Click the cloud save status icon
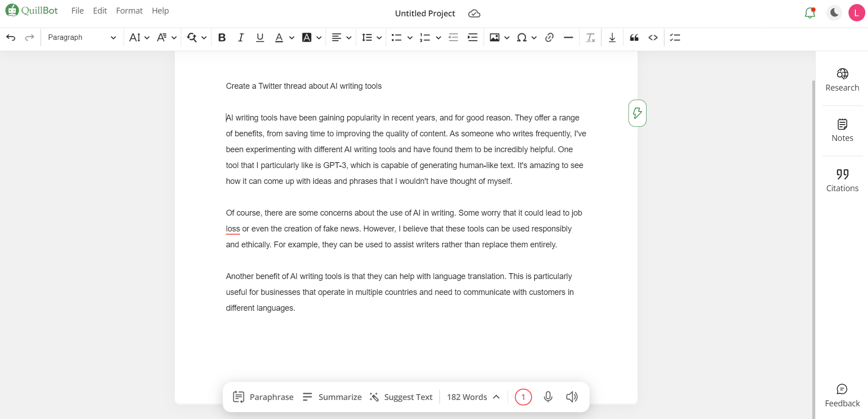 (x=474, y=14)
